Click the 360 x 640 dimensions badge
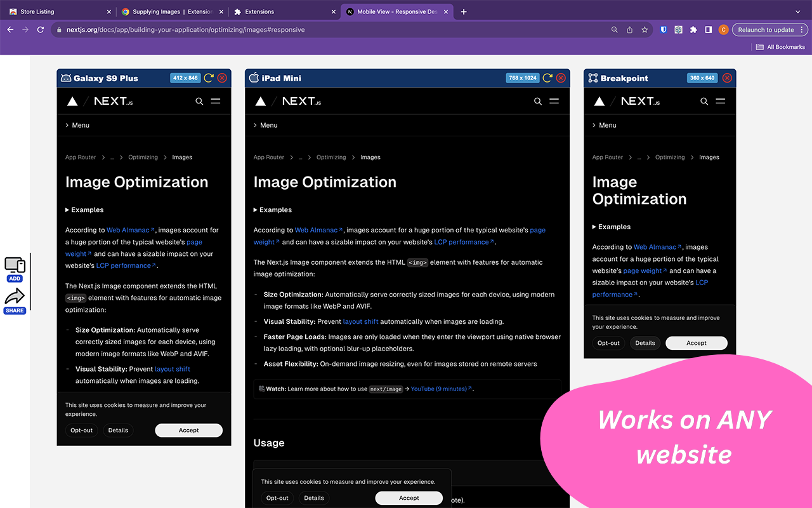812x508 pixels. click(702, 77)
